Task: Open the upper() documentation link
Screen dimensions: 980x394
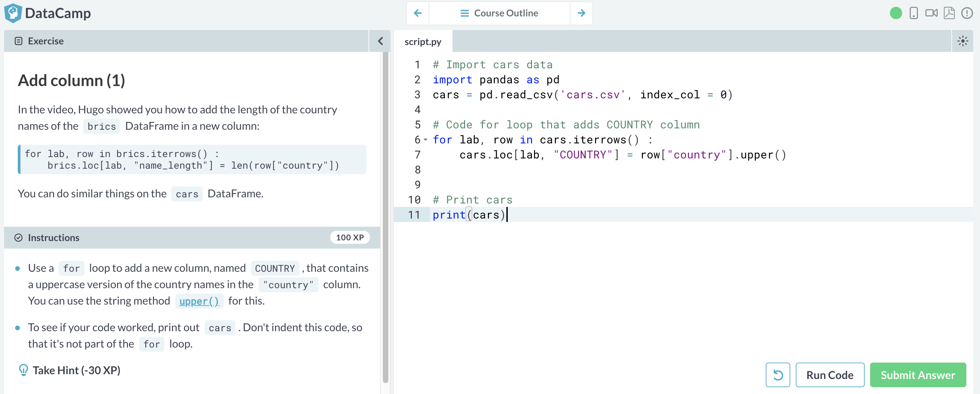Action: 199,301
